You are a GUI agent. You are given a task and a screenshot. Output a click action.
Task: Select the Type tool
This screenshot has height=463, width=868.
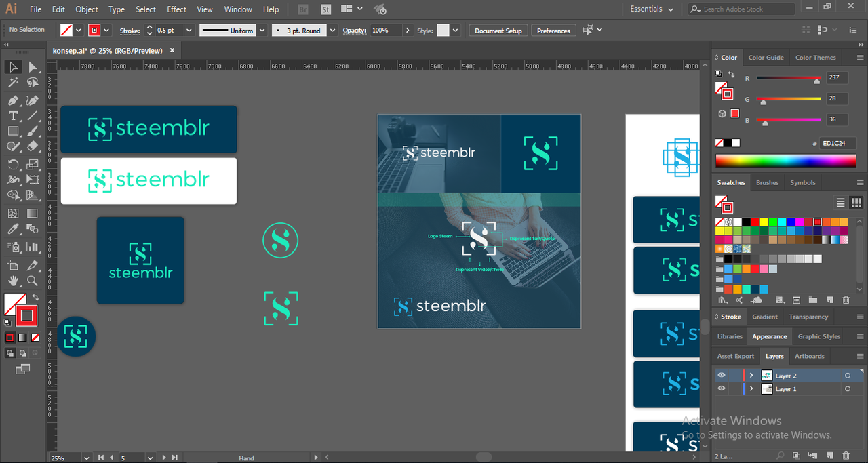pyautogui.click(x=13, y=116)
